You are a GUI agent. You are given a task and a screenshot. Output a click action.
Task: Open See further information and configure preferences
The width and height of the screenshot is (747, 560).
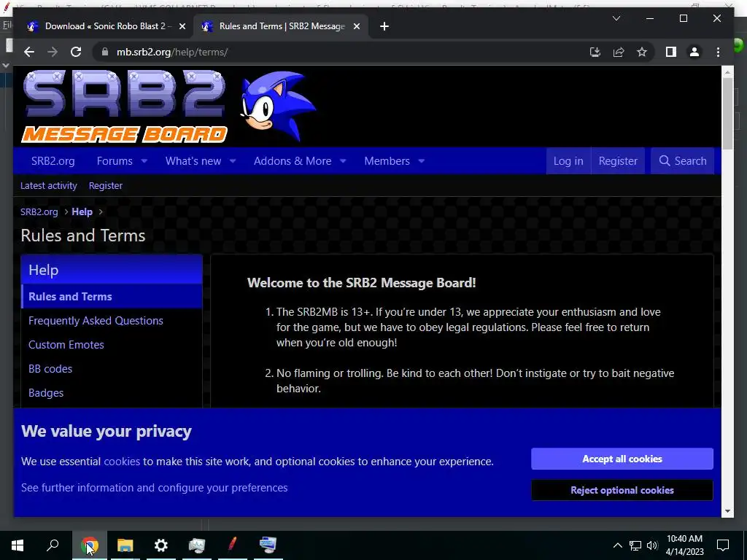[x=155, y=488]
